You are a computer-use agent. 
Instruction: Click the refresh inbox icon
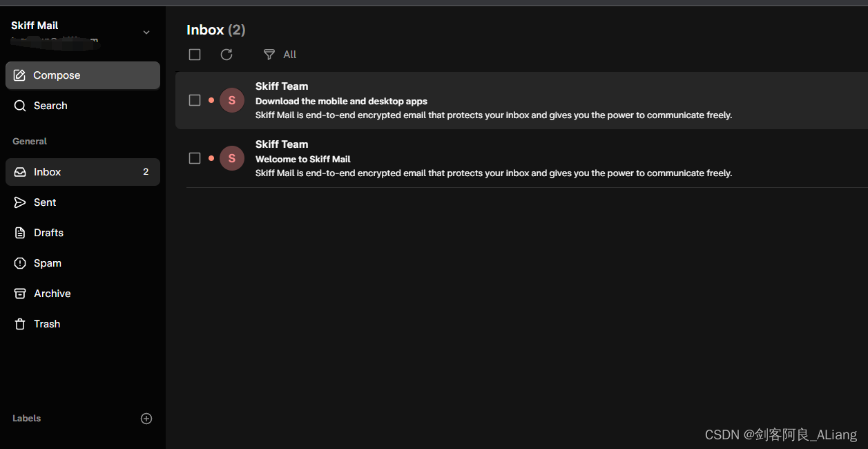(x=226, y=55)
